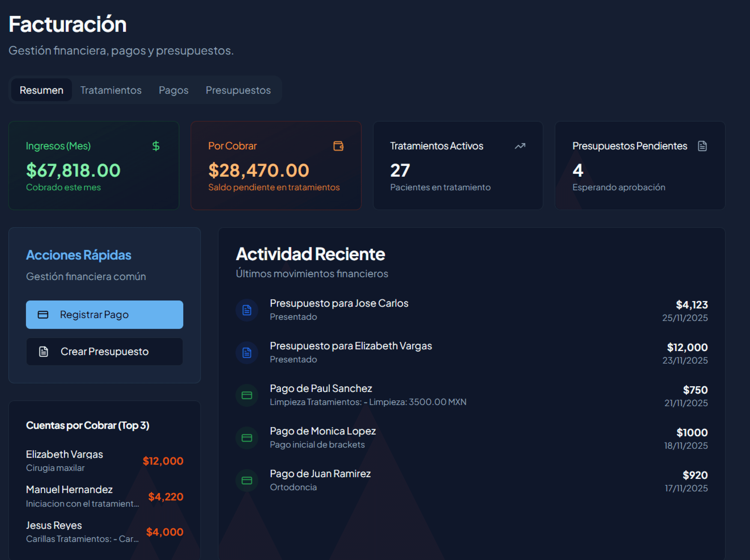Viewport: 750px width, 560px height.
Task: Click the card icon inside Registrar Pago
Action: point(43,315)
